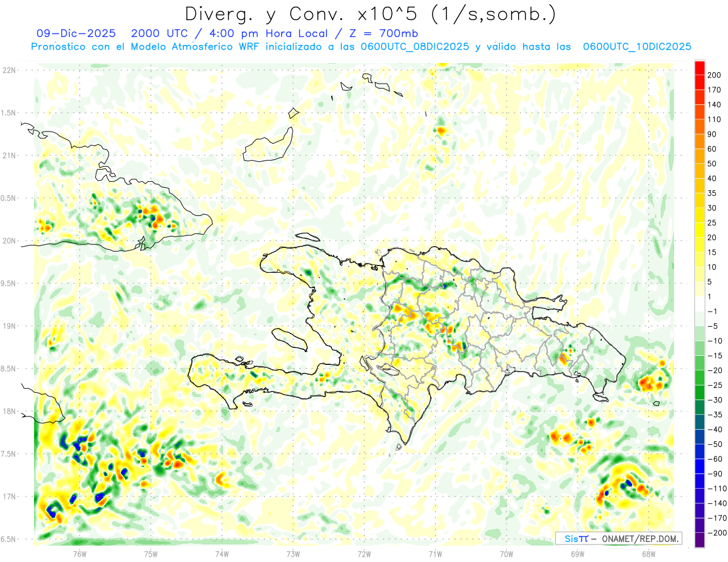Click the '21N' latitude label
The height and width of the screenshot is (562, 728).
point(8,156)
